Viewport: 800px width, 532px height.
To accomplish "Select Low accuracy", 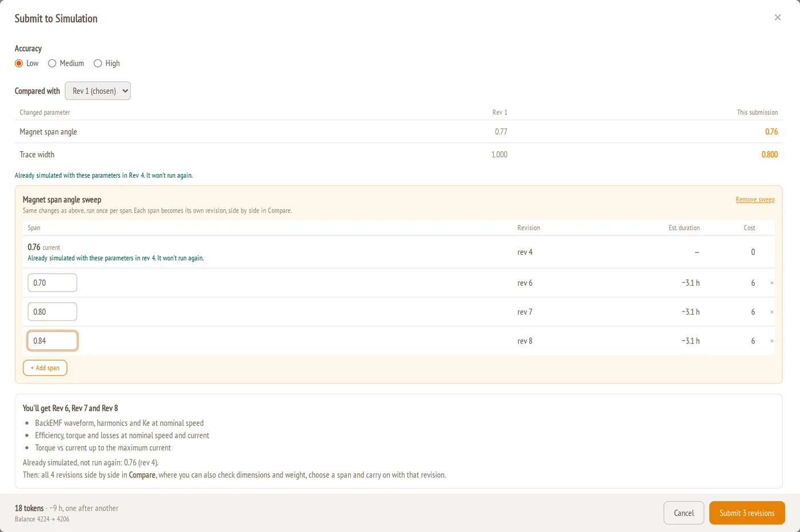I will click(19, 63).
